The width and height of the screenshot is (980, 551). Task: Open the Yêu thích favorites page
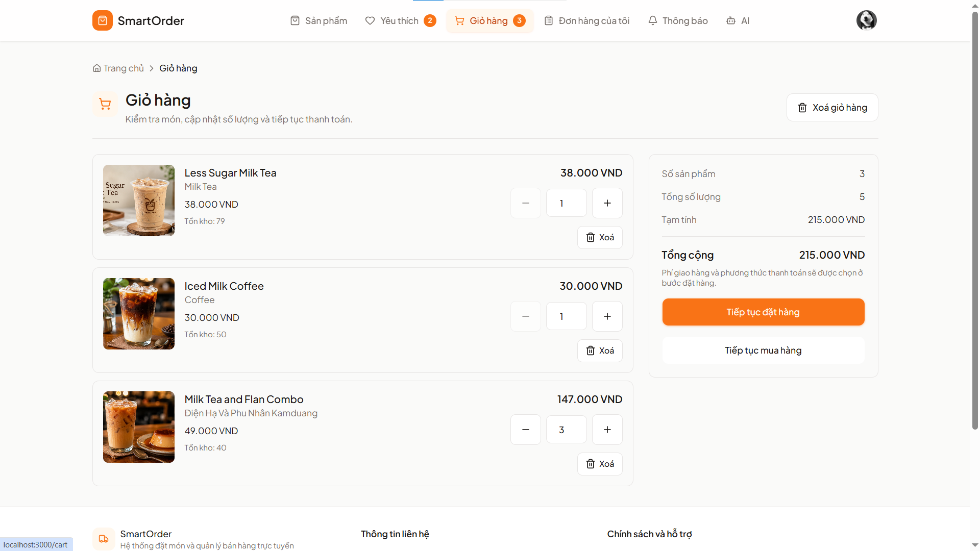(x=401, y=20)
